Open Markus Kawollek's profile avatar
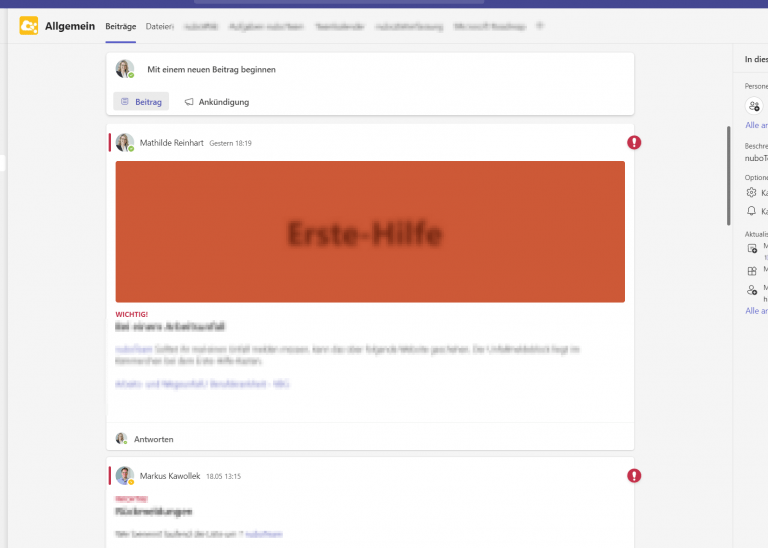 125,476
